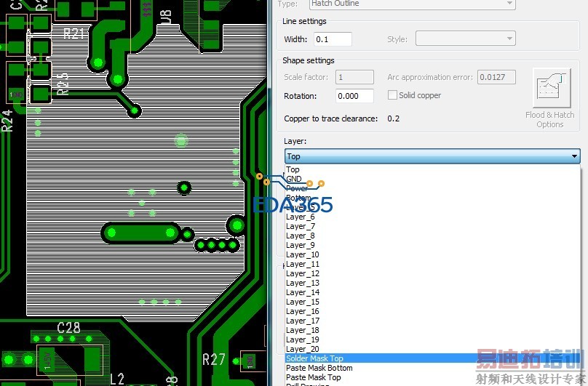Select Paste Mask Top layer option

tap(313, 377)
